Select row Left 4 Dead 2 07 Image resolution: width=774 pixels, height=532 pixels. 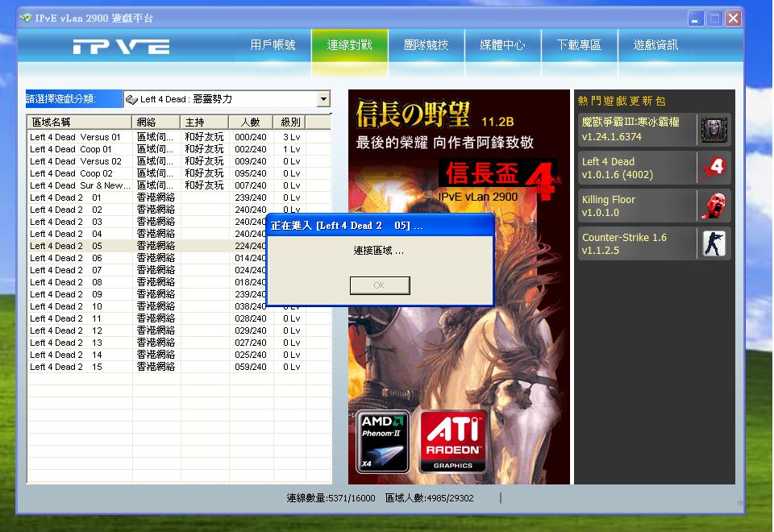148,270
